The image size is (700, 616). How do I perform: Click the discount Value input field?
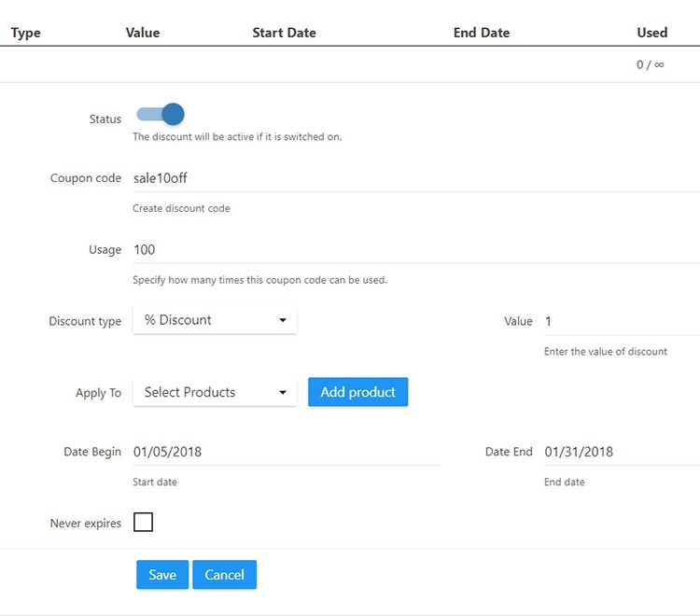coord(616,321)
